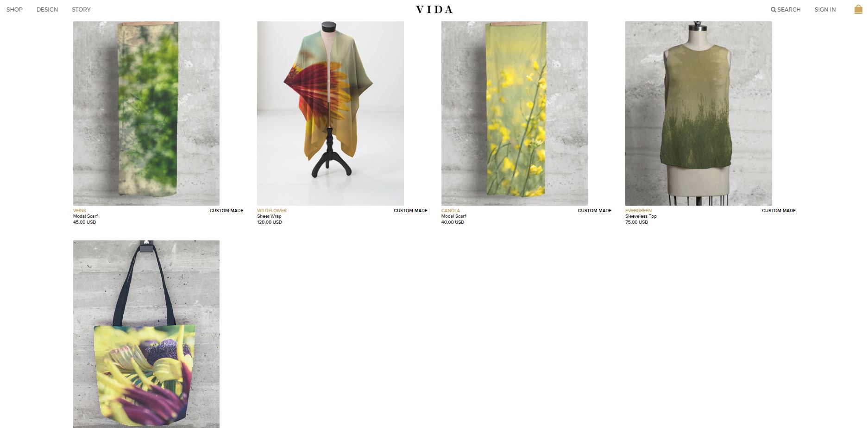Click CUSTOM-MADE label beside Evergreen
This screenshot has height=428, width=868.
(779, 211)
